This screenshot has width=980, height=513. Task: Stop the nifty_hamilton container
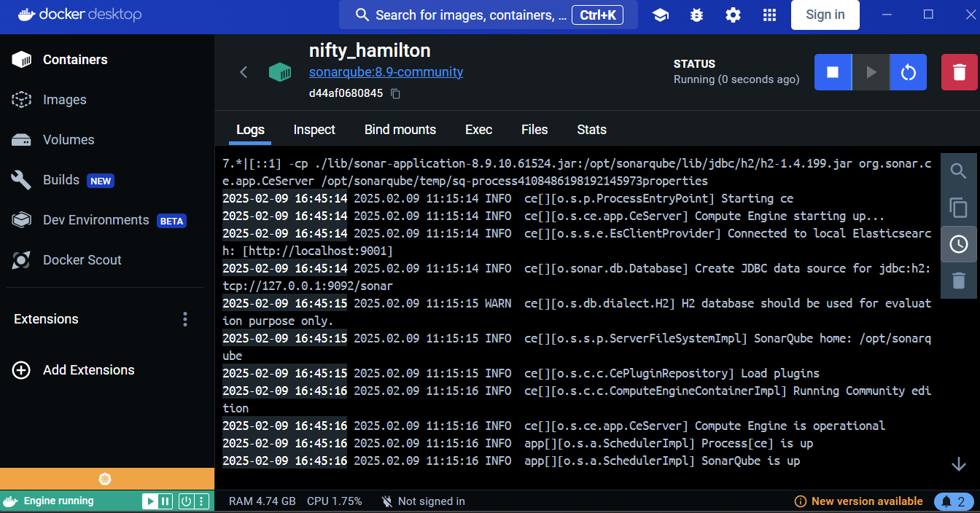833,72
